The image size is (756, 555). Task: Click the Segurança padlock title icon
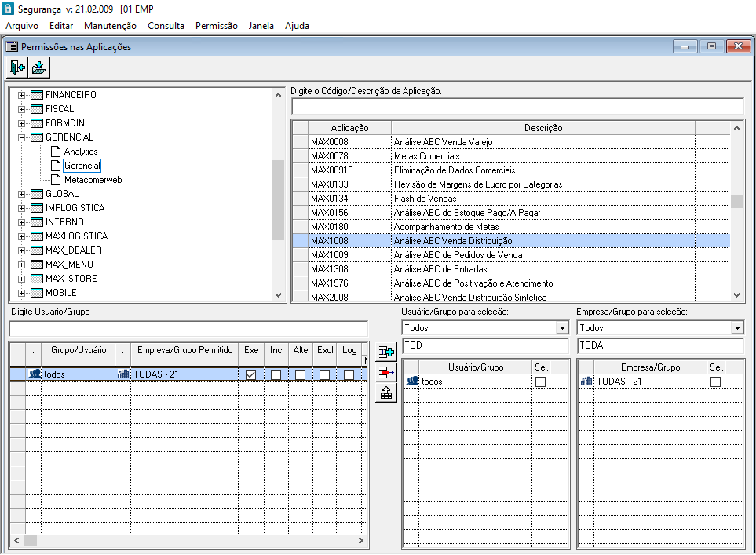pos(8,8)
